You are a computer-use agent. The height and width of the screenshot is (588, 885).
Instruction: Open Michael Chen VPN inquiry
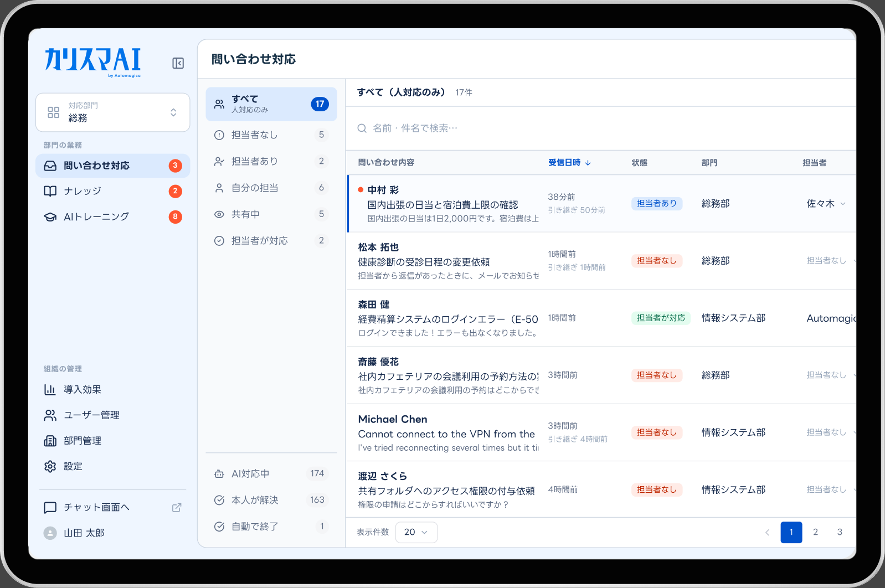pos(601,432)
